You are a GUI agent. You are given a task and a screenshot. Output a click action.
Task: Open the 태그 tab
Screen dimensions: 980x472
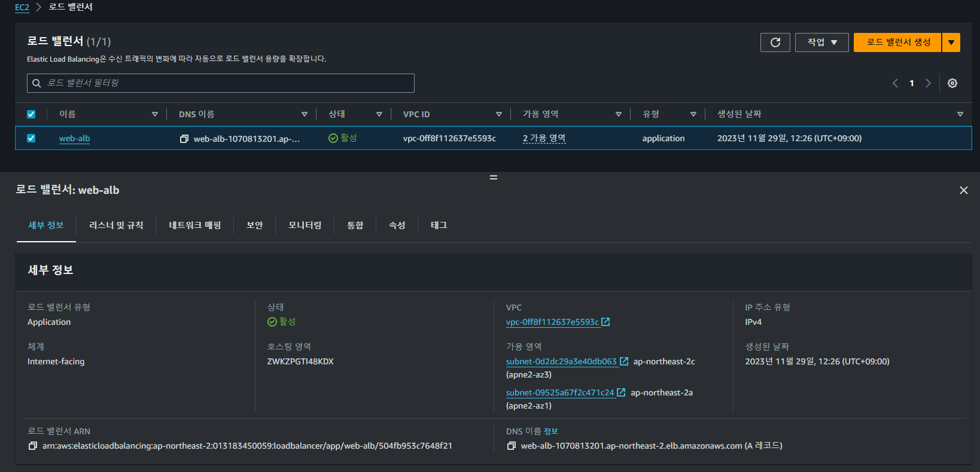(439, 226)
